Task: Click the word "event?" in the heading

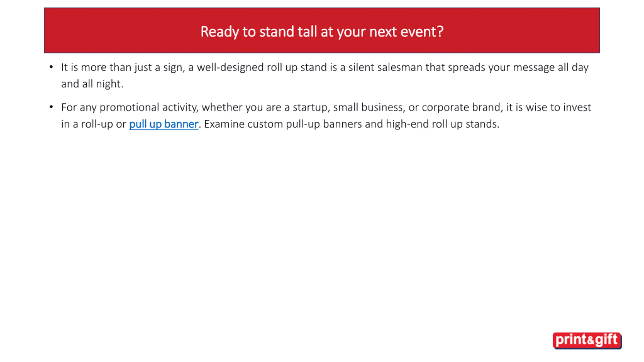Action: pos(422,32)
